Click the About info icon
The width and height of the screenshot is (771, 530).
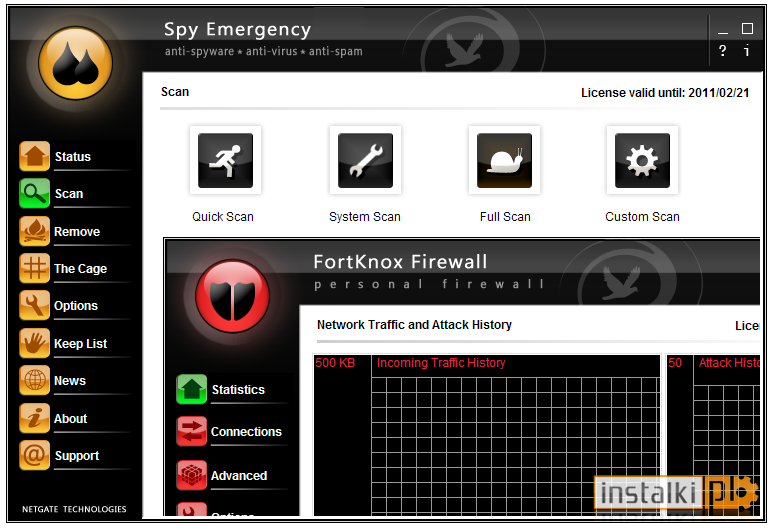[x=34, y=418]
